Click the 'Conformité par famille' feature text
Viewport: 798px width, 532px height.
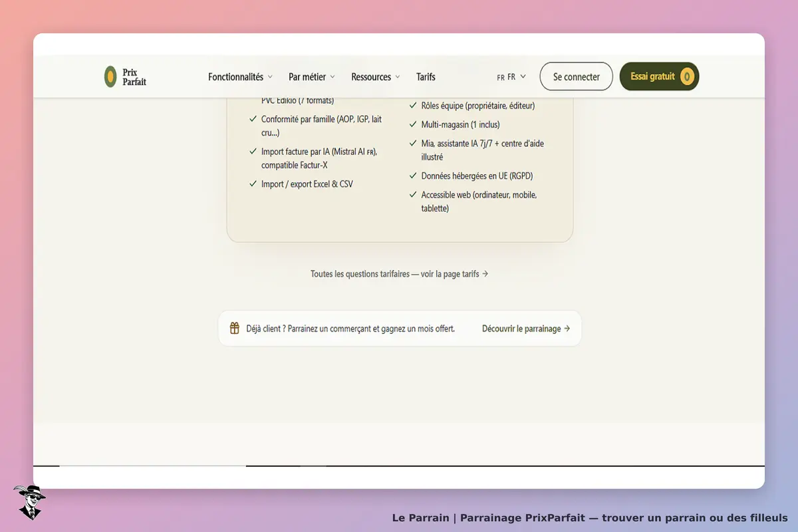point(321,126)
